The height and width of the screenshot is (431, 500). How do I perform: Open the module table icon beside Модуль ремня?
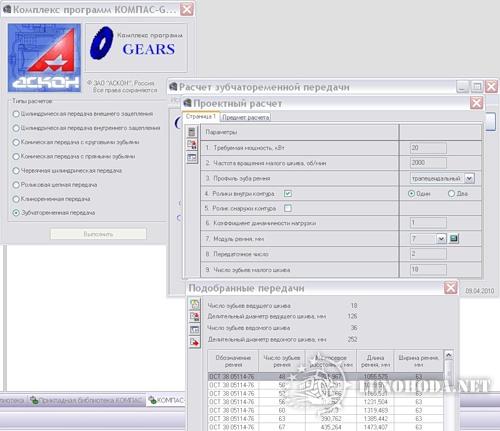click(454, 238)
